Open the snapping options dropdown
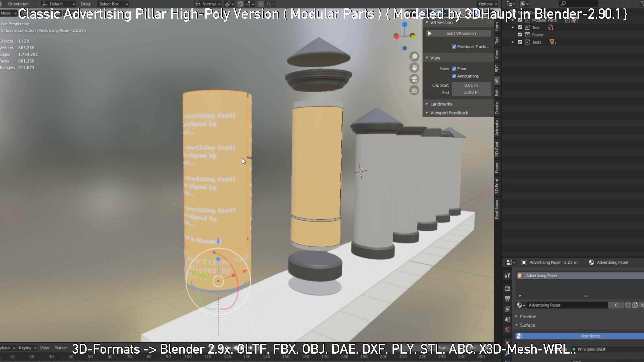Image resolution: width=644 pixels, height=362 pixels. tap(250, 4)
